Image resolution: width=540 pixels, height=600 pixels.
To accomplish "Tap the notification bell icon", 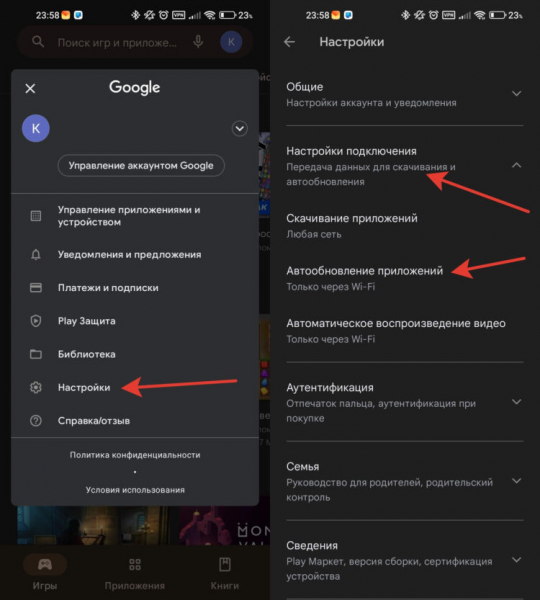I will (36, 254).
